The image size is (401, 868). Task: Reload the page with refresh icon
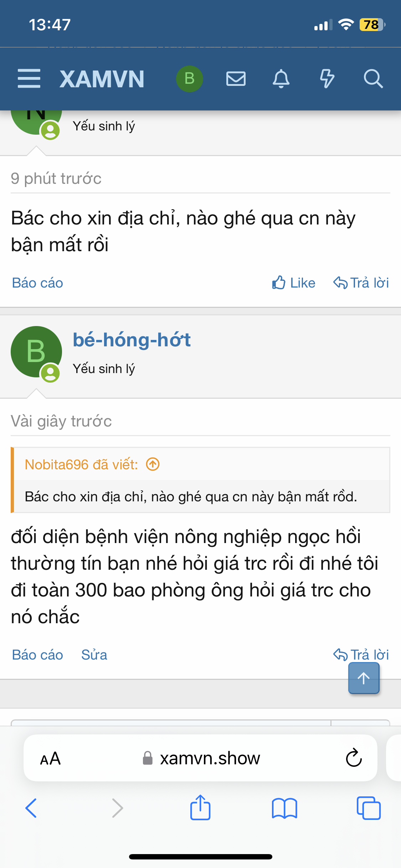click(354, 758)
